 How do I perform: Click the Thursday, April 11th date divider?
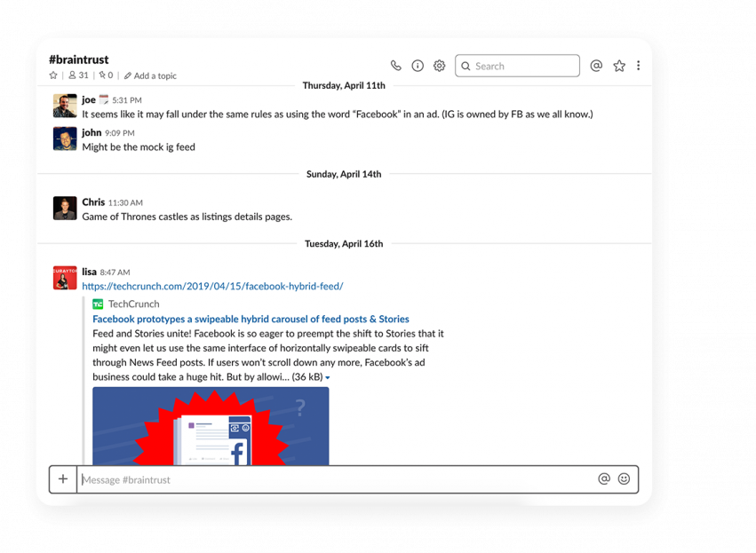pyautogui.click(x=344, y=86)
